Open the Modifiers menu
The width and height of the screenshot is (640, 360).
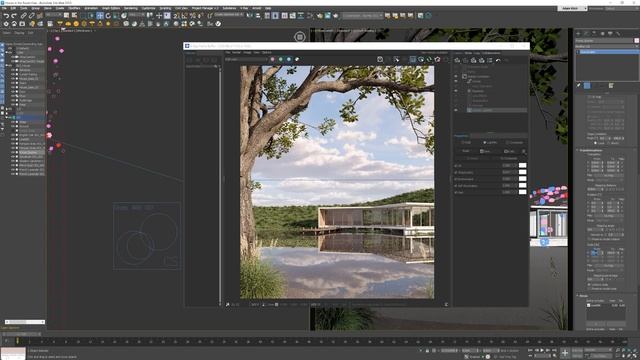tap(74, 8)
